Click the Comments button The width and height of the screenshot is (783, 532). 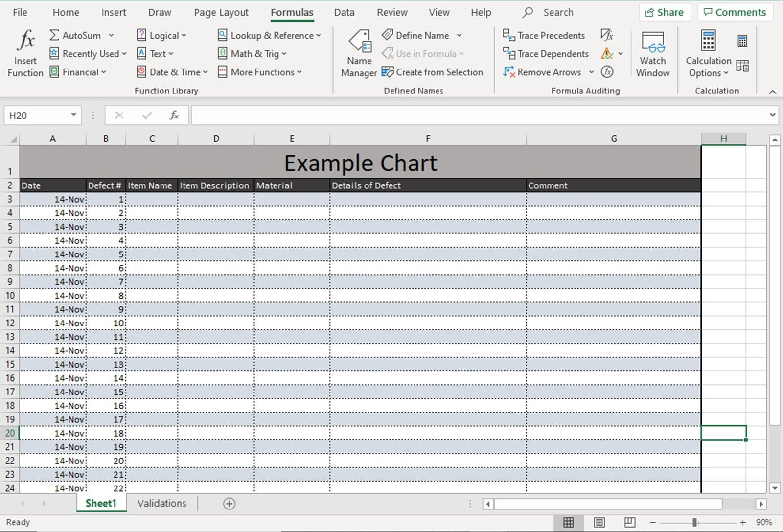(735, 12)
